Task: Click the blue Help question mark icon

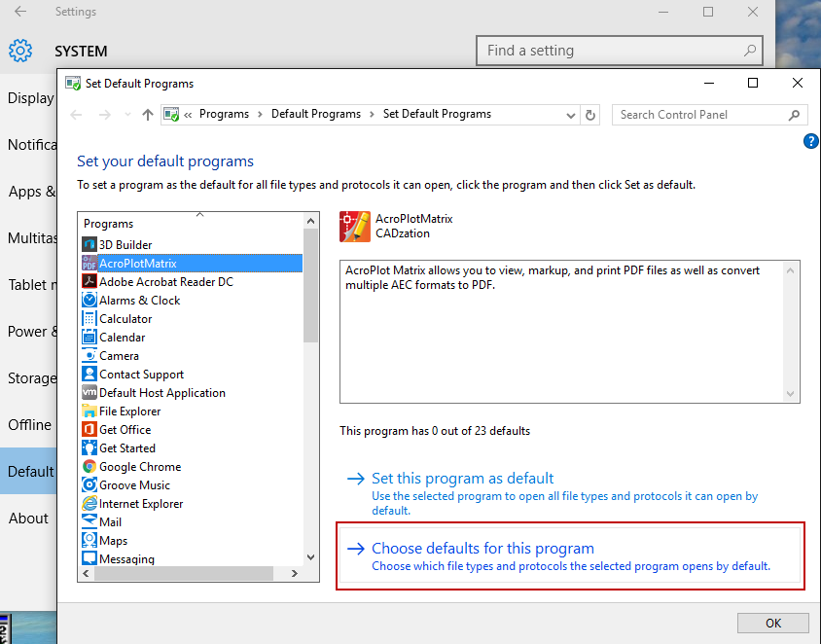Action: click(x=810, y=141)
